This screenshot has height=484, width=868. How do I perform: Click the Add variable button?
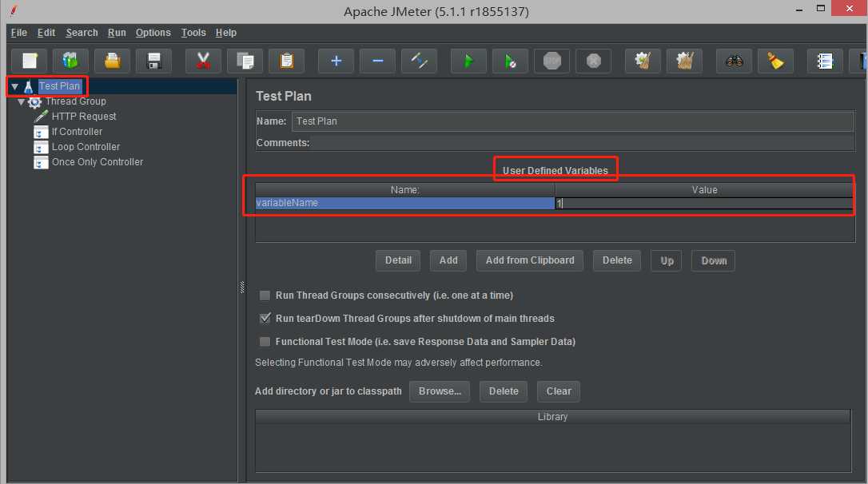[448, 260]
